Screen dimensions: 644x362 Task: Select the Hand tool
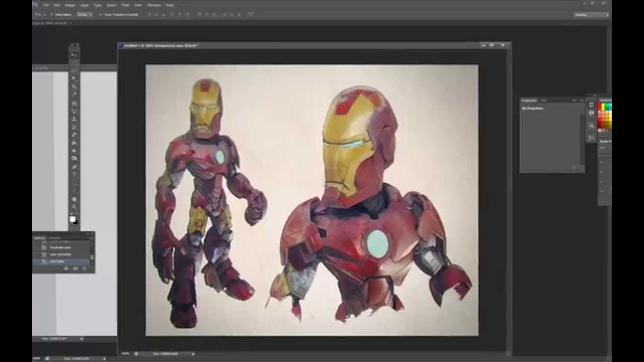click(x=74, y=199)
